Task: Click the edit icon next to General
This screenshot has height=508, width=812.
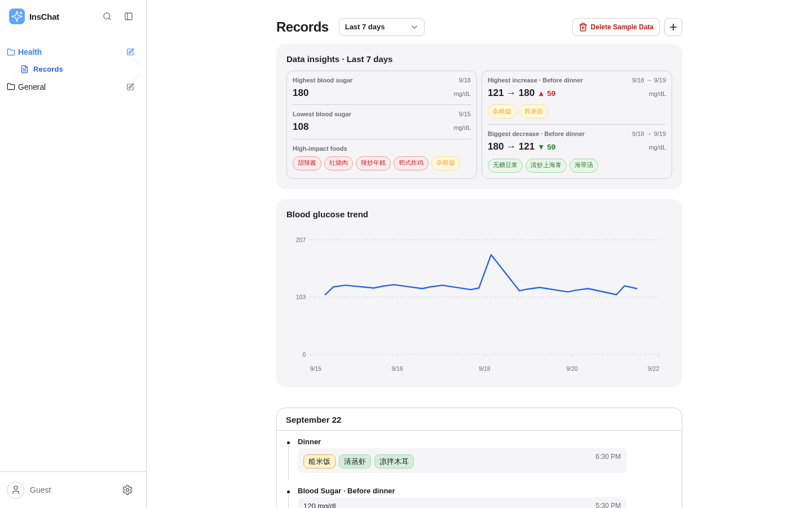Action: (x=130, y=87)
